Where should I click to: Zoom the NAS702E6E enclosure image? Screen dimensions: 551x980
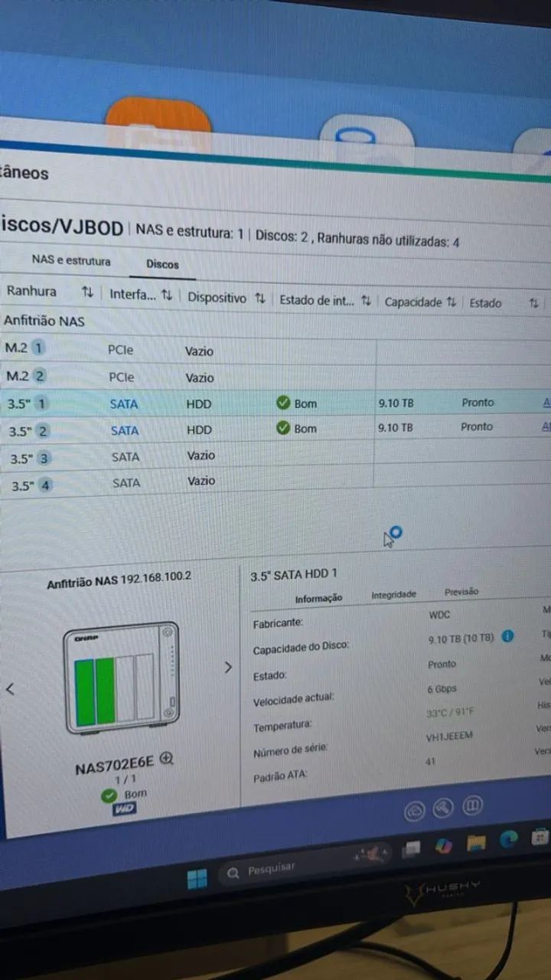(x=168, y=759)
